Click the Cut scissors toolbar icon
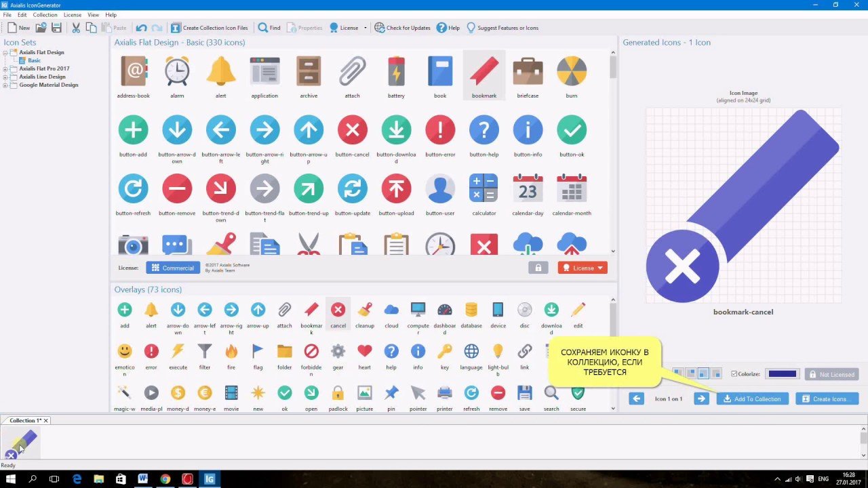 pyautogui.click(x=75, y=28)
